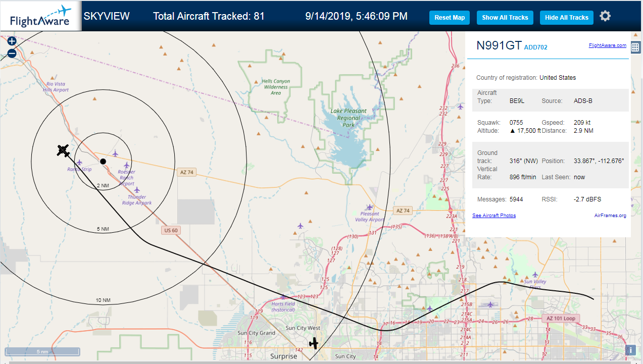This screenshot has width=643, height=364.
Task: Select the N991GT aircraft icon on map
Action: [63, 150]
